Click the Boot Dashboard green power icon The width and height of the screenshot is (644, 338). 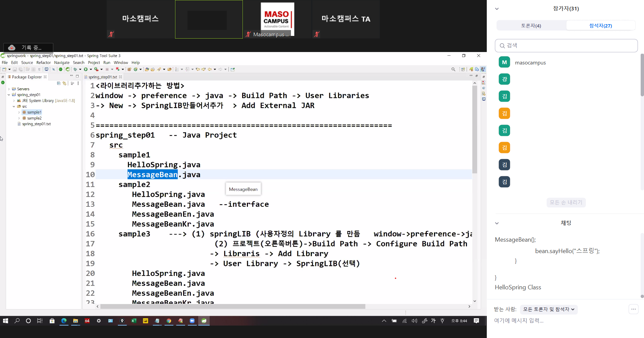point(61,69)
